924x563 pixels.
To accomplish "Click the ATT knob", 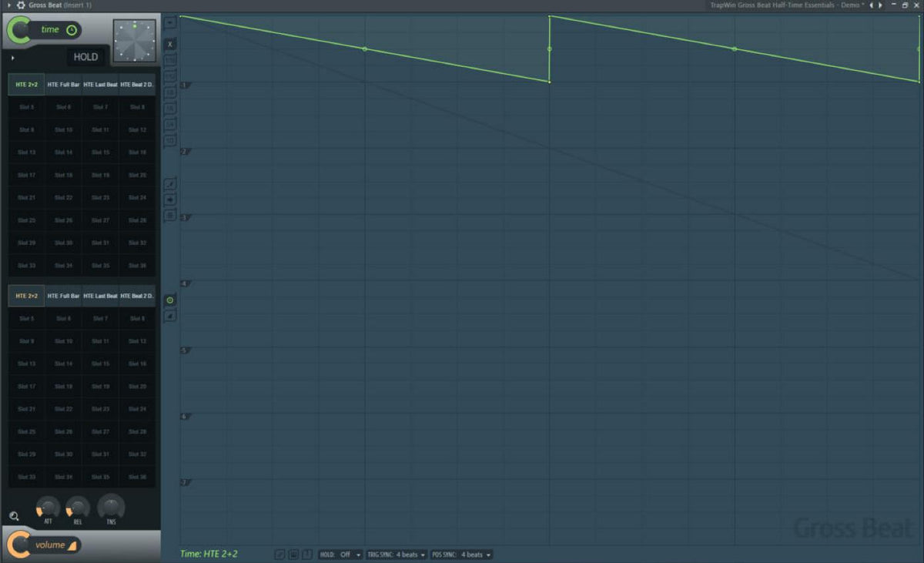I will 48,507.
